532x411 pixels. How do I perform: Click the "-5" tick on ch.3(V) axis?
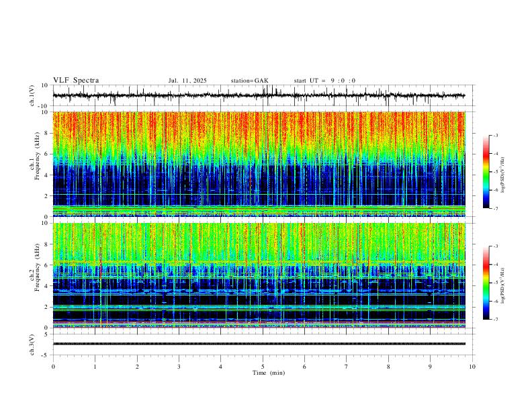coord(46,355)
